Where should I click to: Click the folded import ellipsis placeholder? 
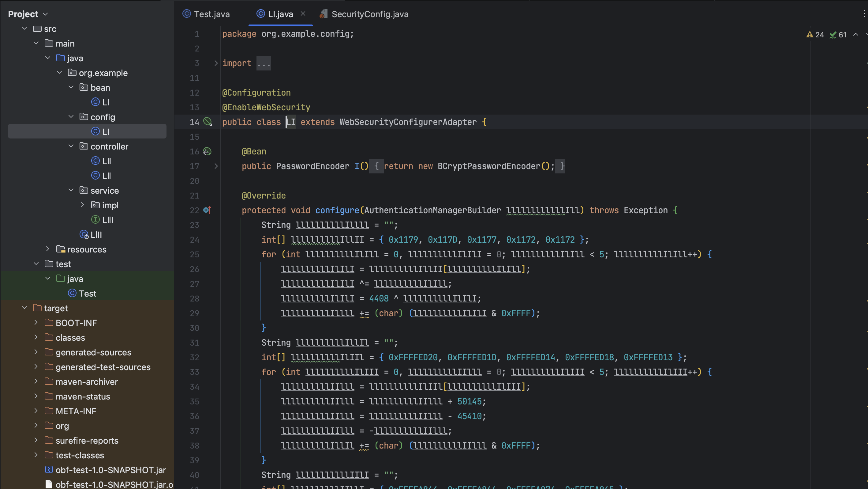point(264,63)
